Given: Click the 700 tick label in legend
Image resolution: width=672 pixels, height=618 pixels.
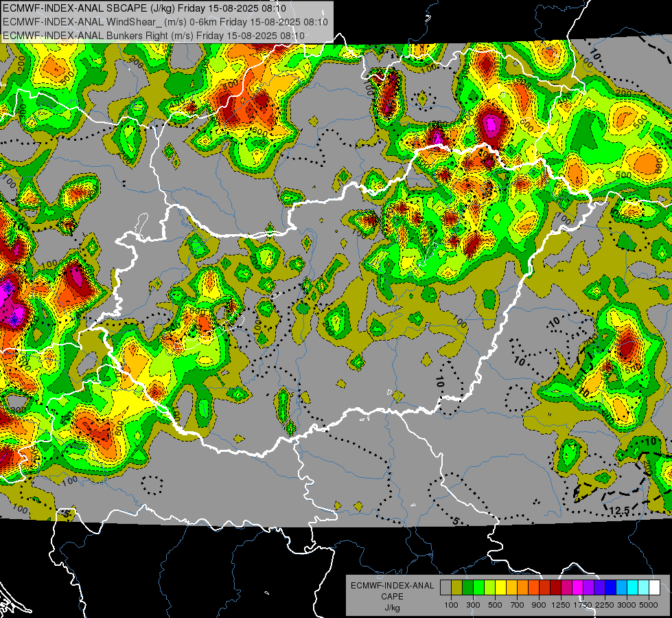Looking at the screenshot, I should pyautogui.click(x=518, y=605).
